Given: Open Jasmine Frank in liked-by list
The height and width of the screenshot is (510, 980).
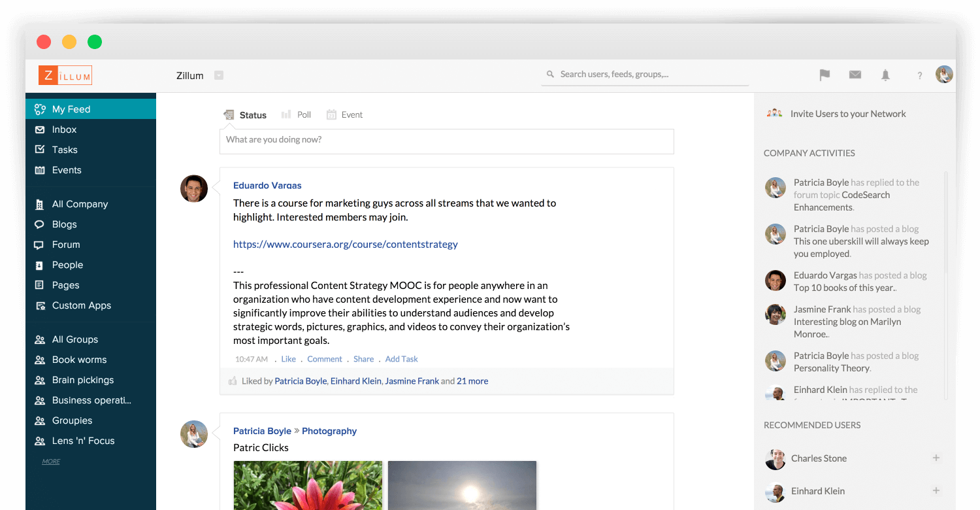Looking at the screenshot, I should [412, 381].
